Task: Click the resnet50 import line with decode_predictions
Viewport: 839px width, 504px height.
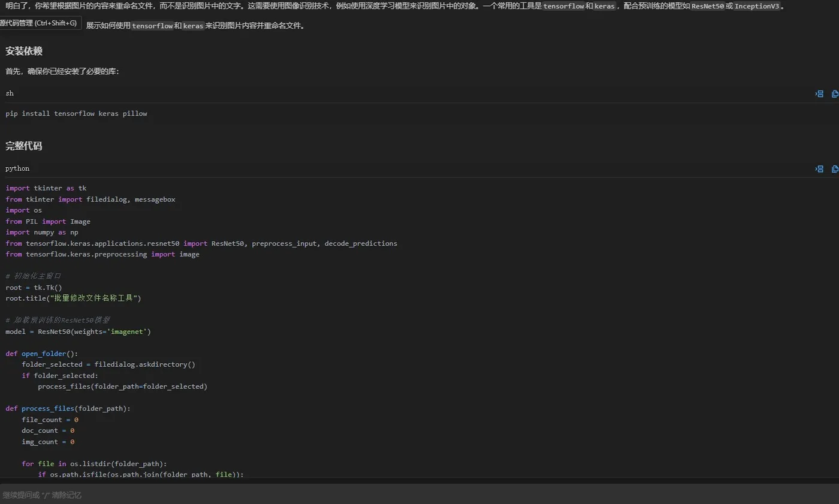Action: click(201, 243)
